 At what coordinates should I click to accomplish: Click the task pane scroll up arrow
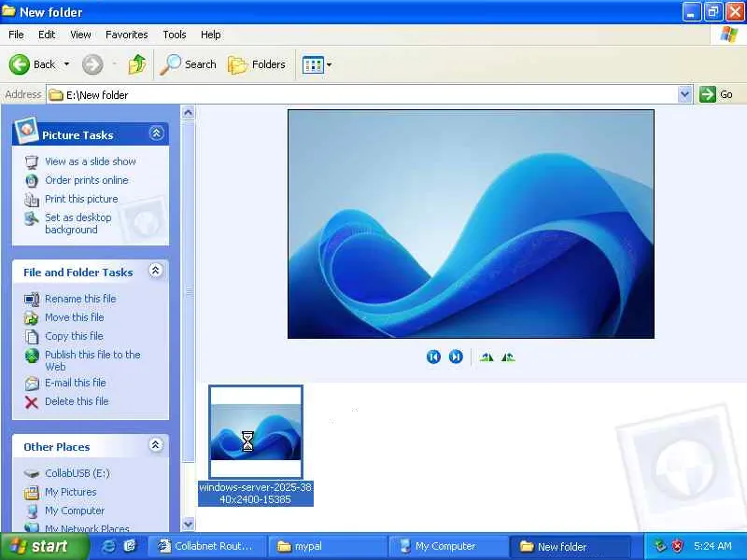point(189,113)
